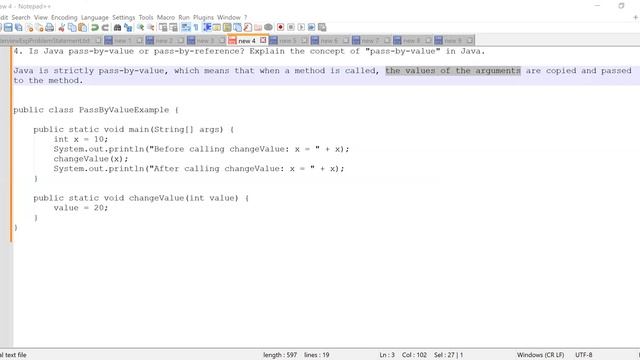This screenshot has height=360, width=640.
Task: Open the Settings menu
Action: (124, 18)
